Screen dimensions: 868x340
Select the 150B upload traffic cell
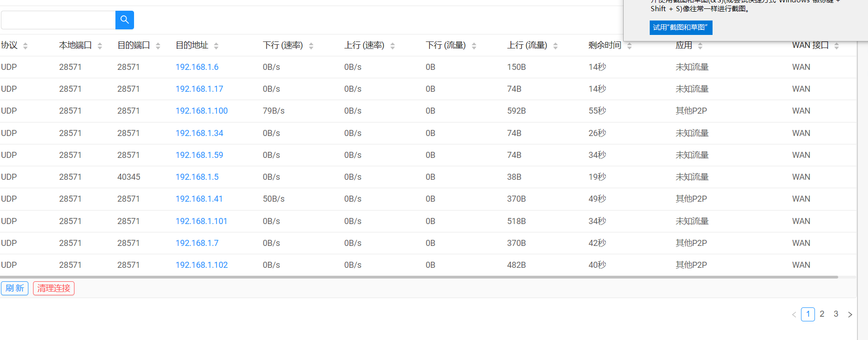coord(517,67)
